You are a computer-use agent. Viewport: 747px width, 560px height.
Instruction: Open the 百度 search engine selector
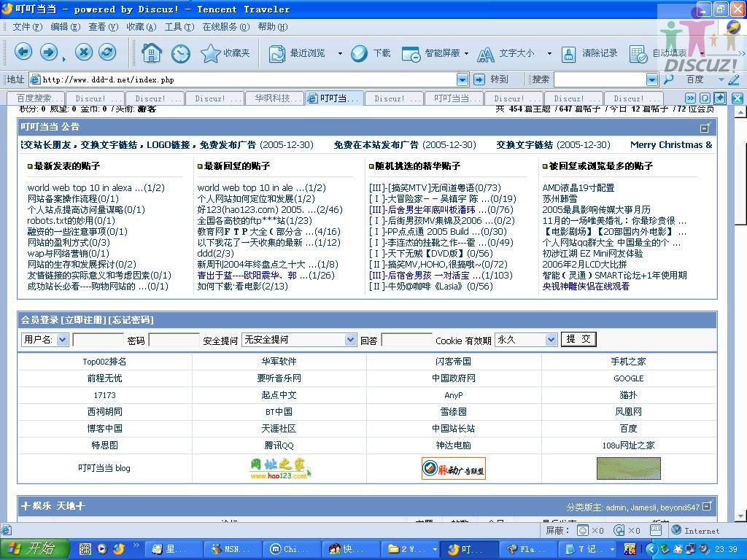pyautogui.click(x=705, y=79)
